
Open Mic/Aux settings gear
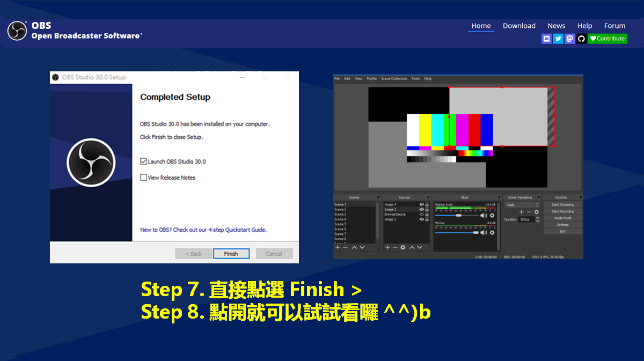point(492,232)
